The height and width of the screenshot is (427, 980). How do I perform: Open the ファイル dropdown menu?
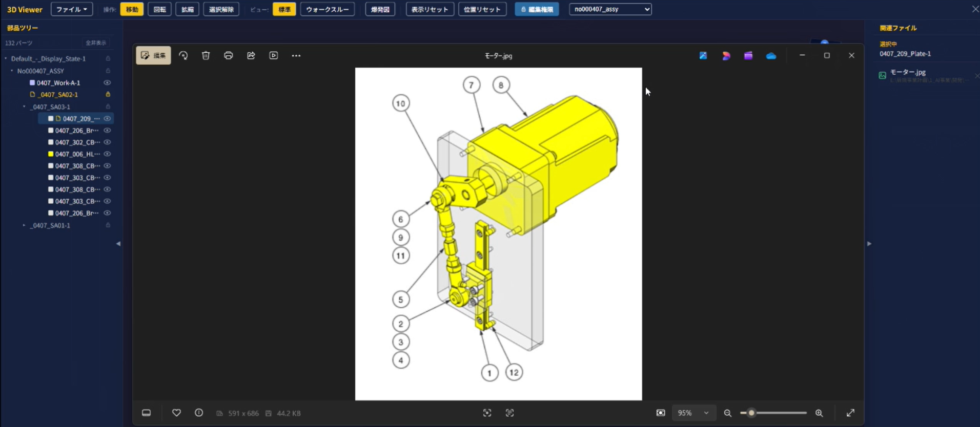click(72, 9)
